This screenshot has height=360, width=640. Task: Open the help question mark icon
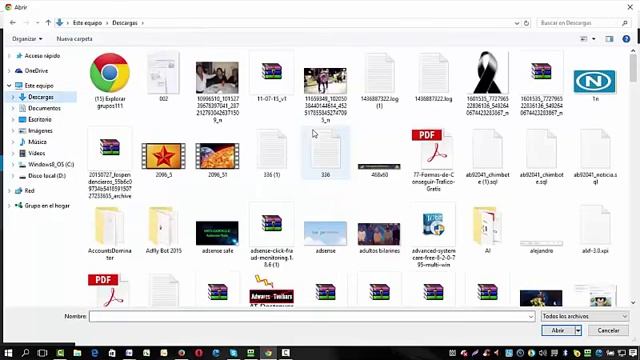coord(626,39)
